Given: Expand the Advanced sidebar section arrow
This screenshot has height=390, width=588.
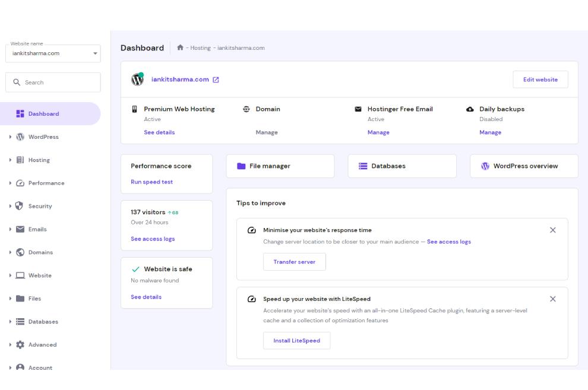Looking at the screenshot, I should (x=10, y=345).
